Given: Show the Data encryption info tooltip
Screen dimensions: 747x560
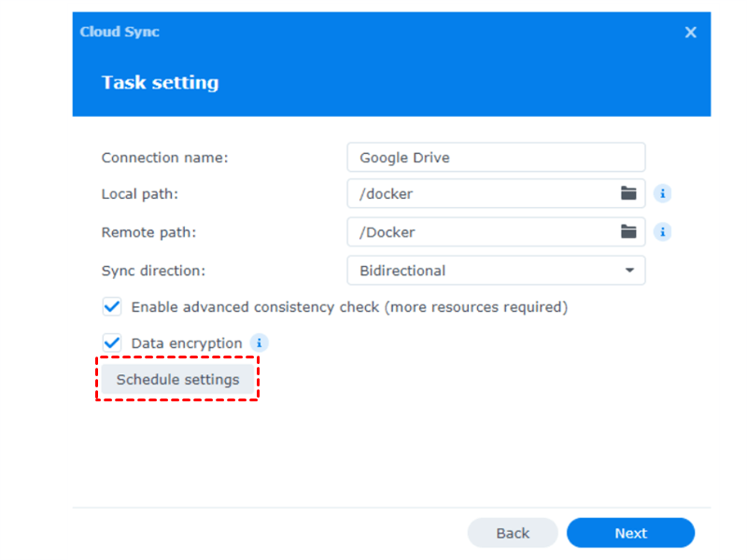Looking at the screenshot, I should tap(260, 343).
